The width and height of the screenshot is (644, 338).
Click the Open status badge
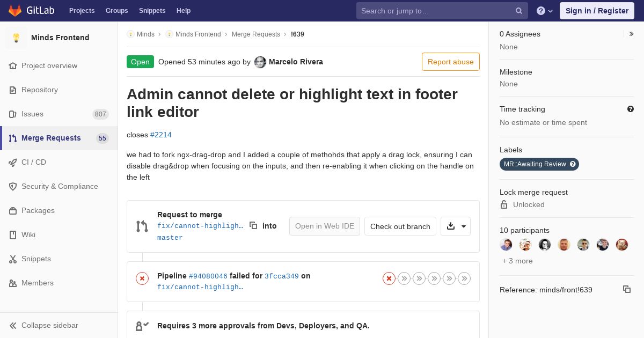pos(140,62)
